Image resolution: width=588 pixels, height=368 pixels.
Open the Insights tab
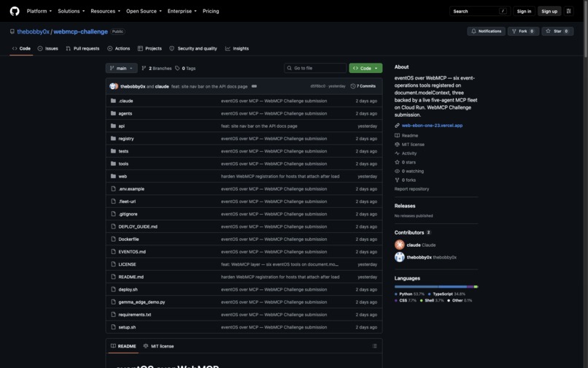tap(237, 48)
